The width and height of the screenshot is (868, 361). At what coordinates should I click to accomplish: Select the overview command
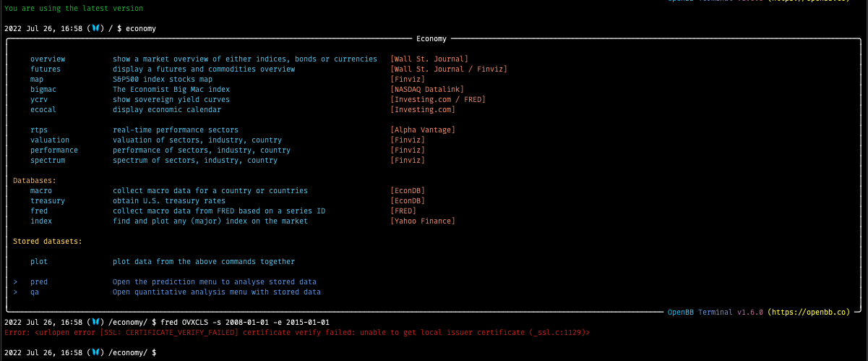click(48, 59)
